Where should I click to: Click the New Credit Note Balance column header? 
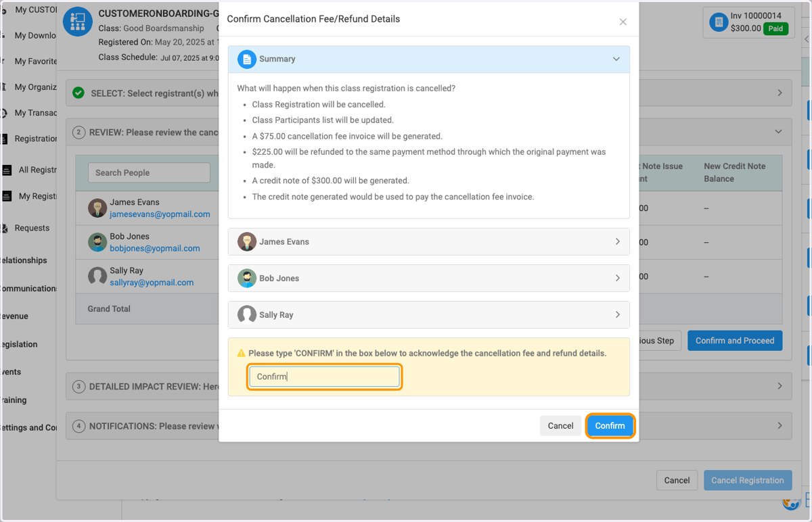736,172
